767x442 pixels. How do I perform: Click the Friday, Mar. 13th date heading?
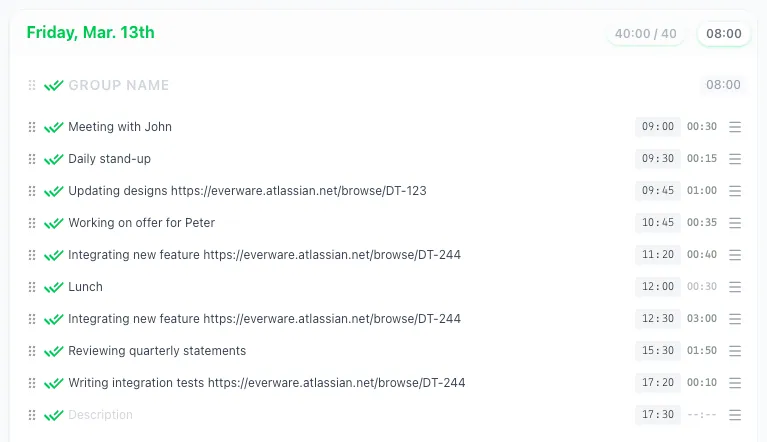(x=90, y=33)
